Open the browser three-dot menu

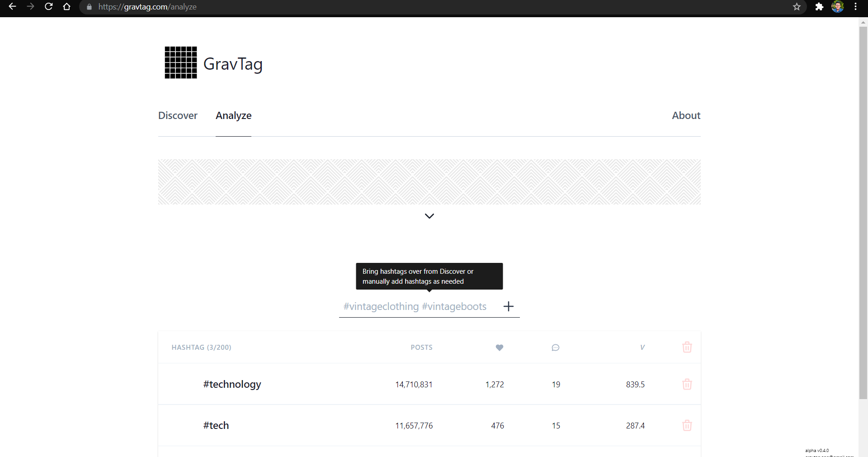coord(855,7)
